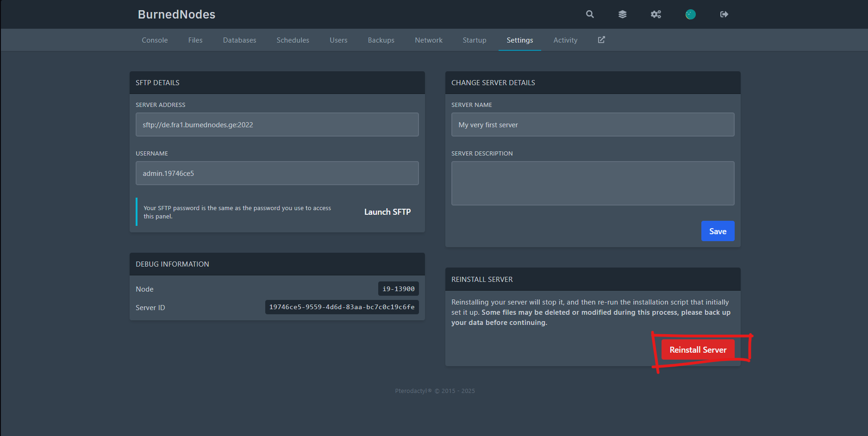Open the Backups tab
The width and height of the screenshot is (868, 436).
[x=381, y=40]
